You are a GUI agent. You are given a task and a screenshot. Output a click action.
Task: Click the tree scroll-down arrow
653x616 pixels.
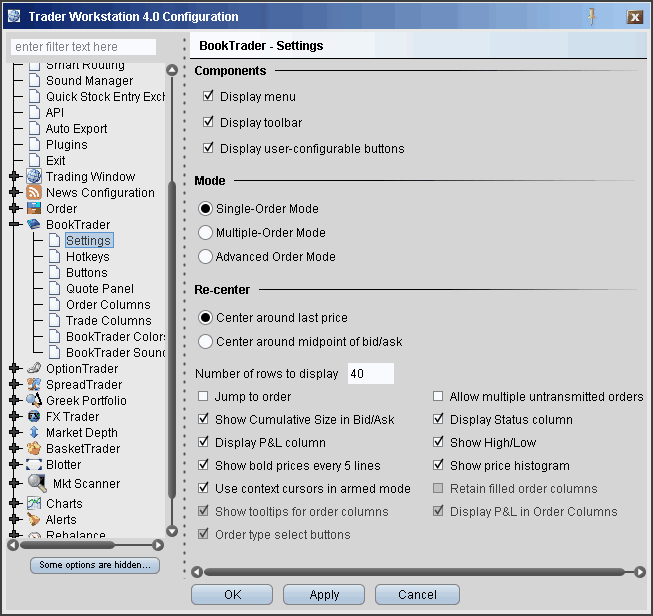[x=172, y=531]
